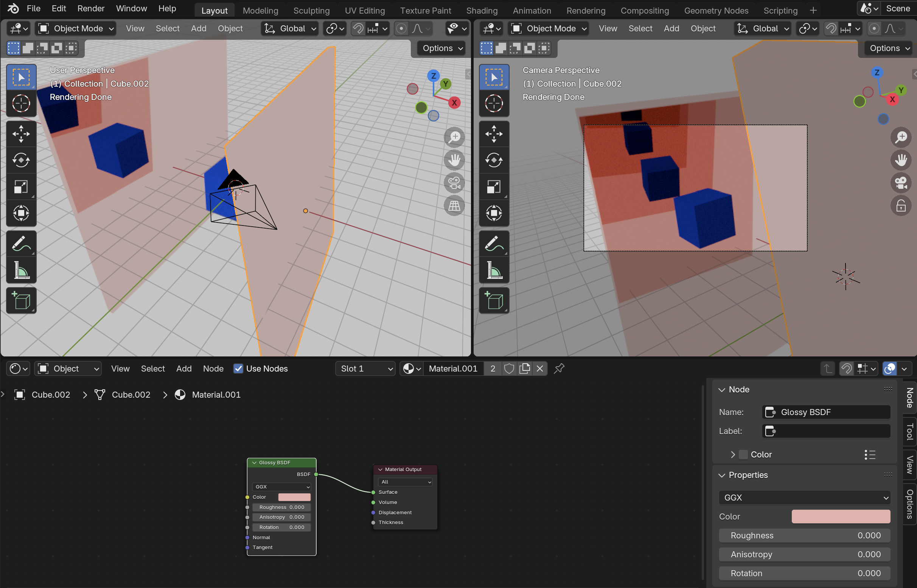
Task: Click node Label input field
Action: click(x=827, y=431)
